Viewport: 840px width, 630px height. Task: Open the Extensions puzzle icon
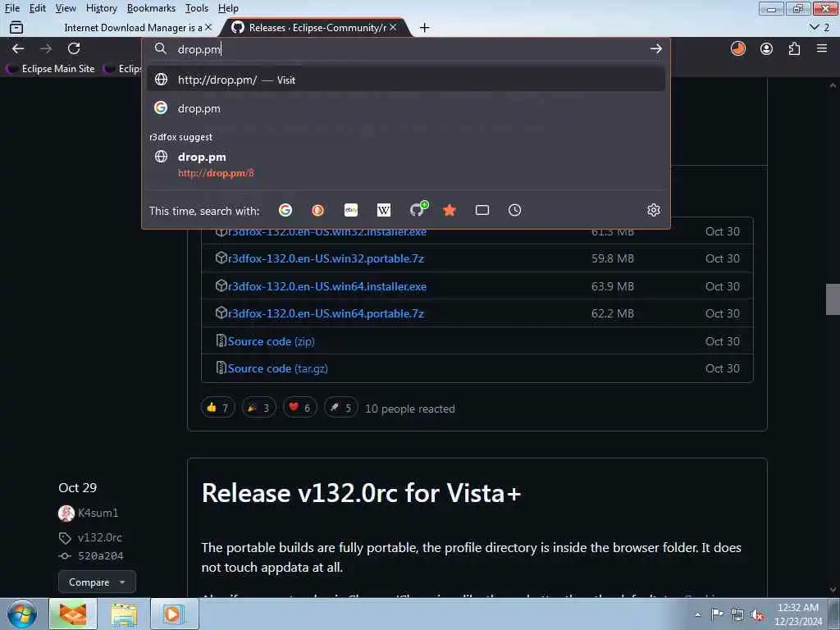(x=794, y=48)
